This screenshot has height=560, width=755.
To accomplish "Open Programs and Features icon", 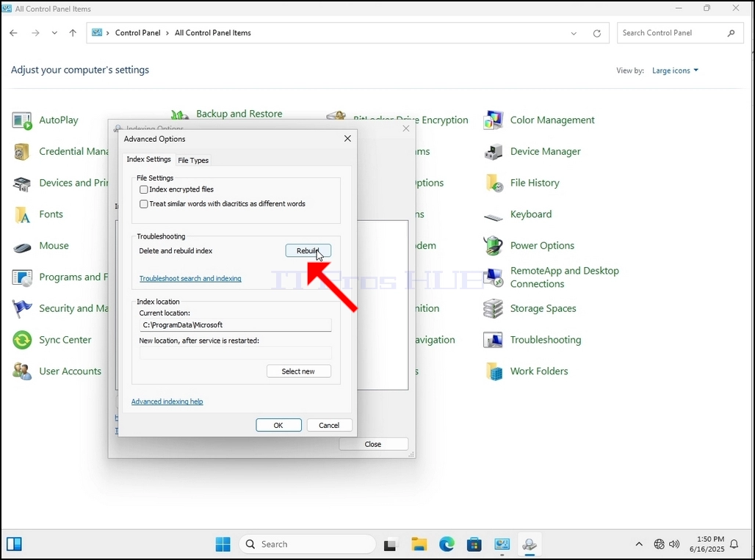I will tap(22, 277).
